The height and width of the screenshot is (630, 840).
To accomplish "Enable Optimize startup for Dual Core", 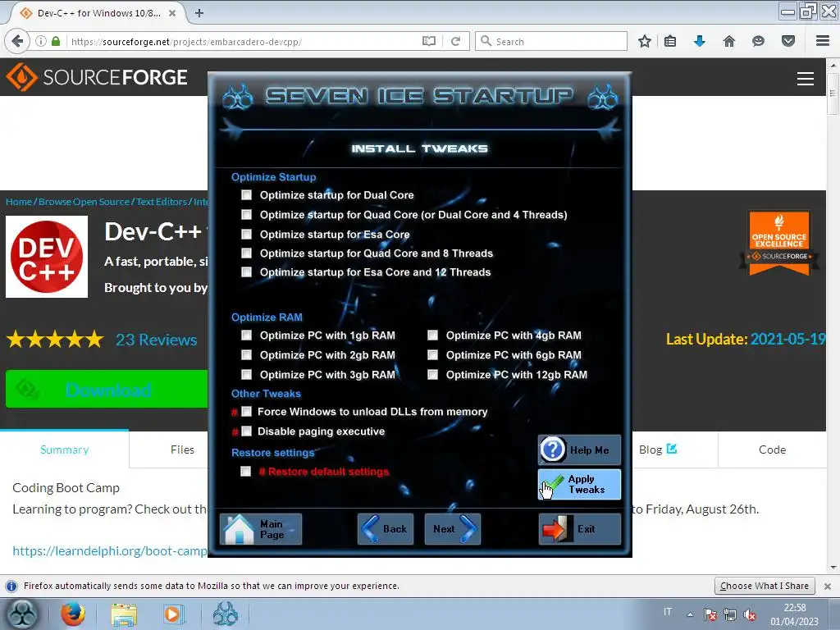I will coord(246,195).
